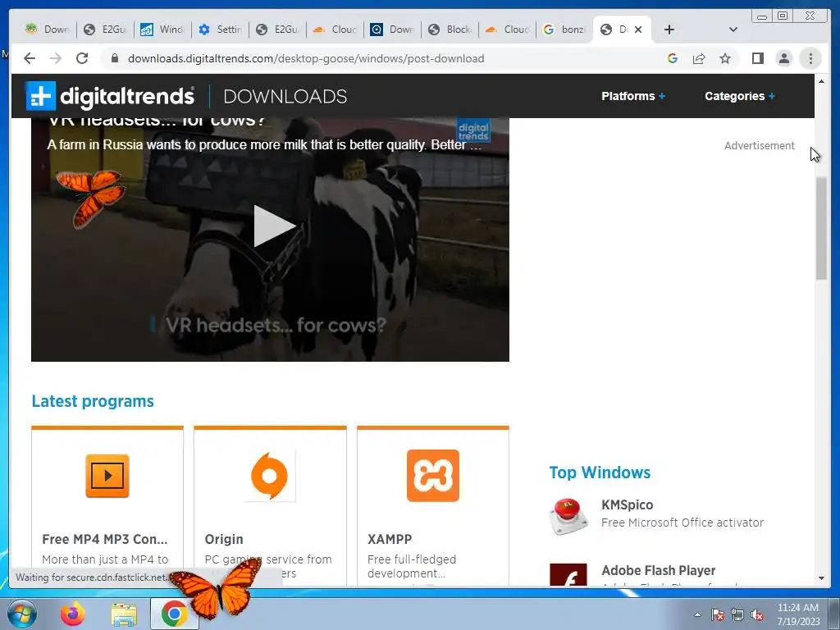Screen dimensions: 840x630
Task: Click the KMSpico red button icon
Action: pos(568,516)
